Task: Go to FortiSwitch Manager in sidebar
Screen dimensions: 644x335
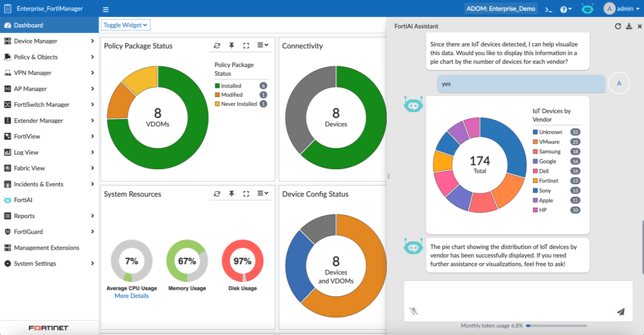Action: click(x=49, y=105)
